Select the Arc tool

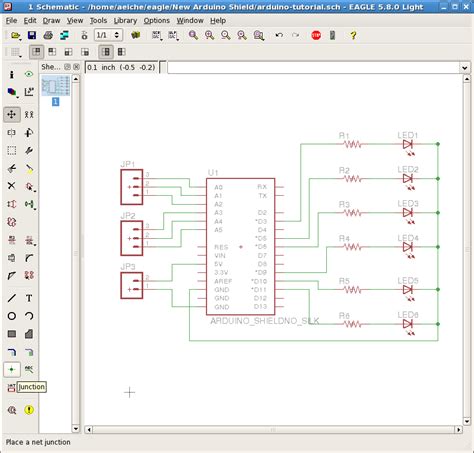point(29,316)
